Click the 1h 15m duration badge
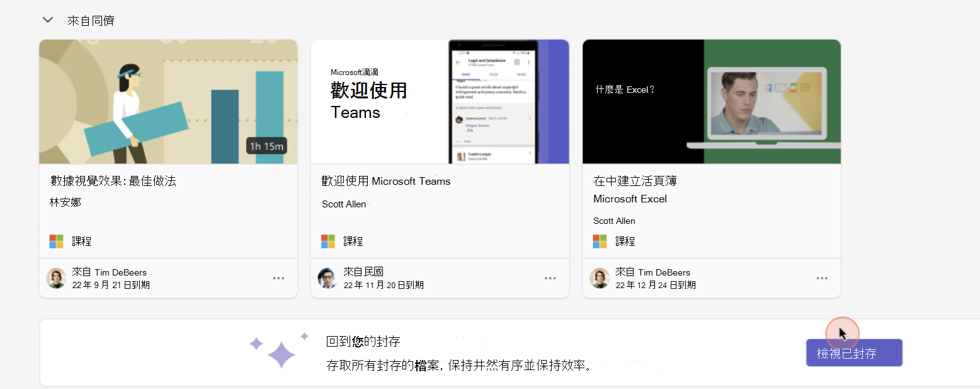The height and width of the screenshot is (389, 980). tap(266, 146)
